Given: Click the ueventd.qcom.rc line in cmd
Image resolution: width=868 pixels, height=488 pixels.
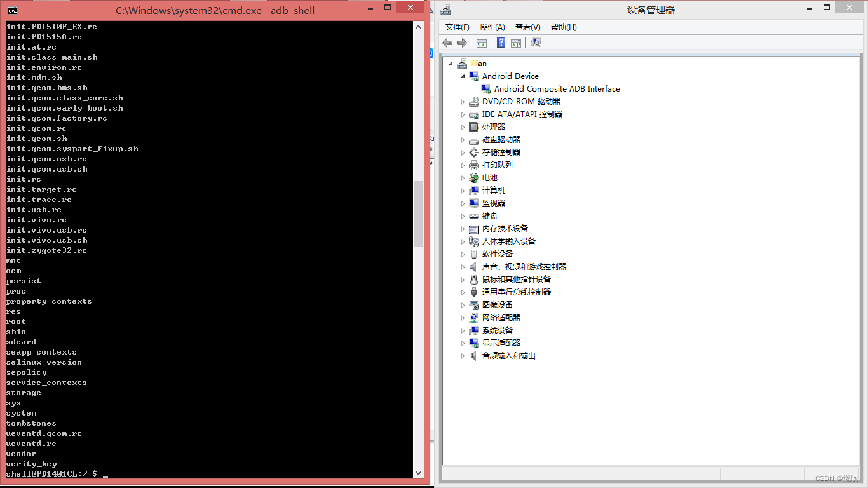Looking at the screenshot, I should click(x=44, y=433).
